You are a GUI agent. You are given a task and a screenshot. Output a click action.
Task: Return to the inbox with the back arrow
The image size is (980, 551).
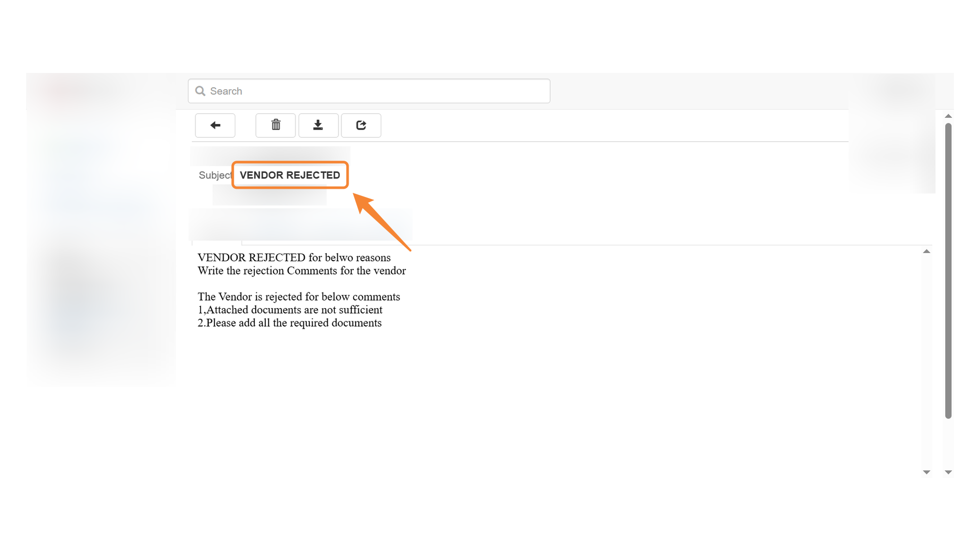click(x=215, y=125)
